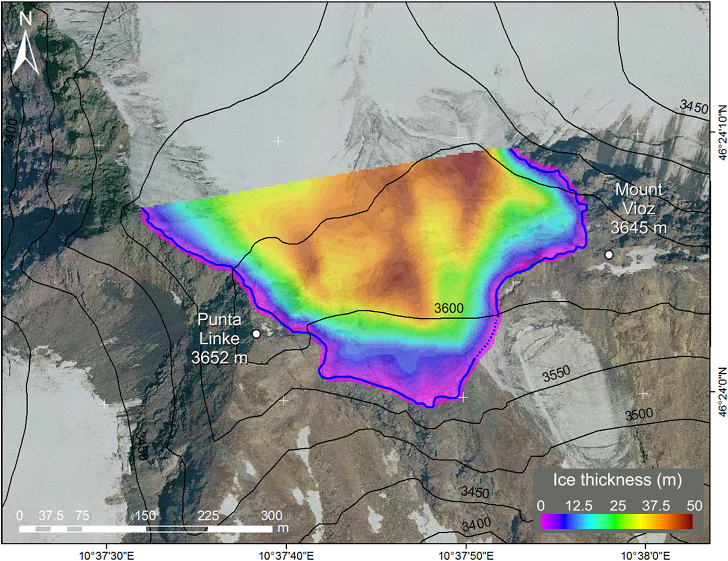Click the Ice thickness (m) legend title
Screen dimensions: 728x561
(617, 479)
